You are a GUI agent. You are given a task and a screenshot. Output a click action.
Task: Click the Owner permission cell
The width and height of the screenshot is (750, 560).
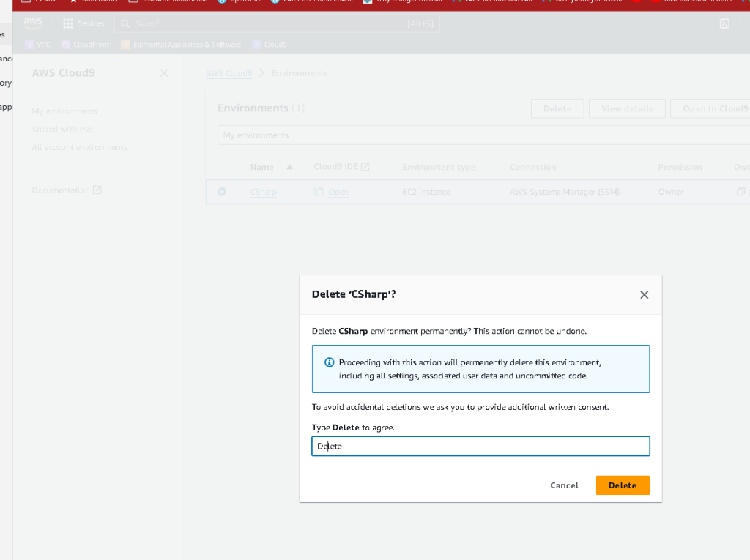click(671, 192)
